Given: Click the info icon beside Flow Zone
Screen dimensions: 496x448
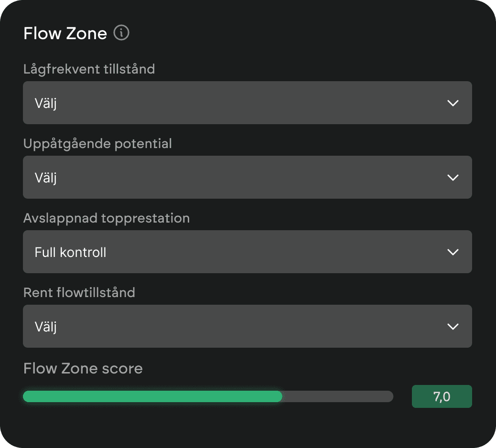Looking at the screenshot, I should [121, 33].
